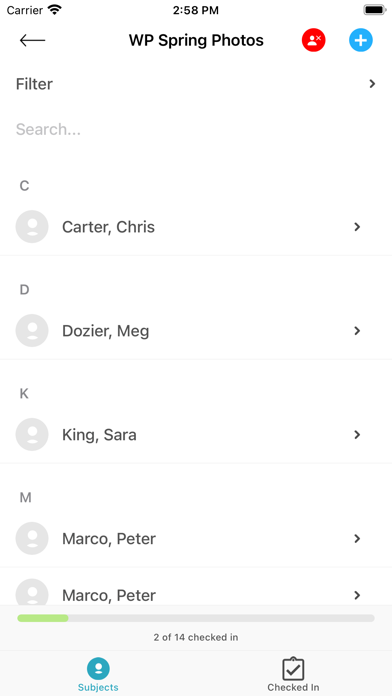Viewport: 392px width, 696px height.
Task: Click the check-in progress bar
Action: (196, 618)
